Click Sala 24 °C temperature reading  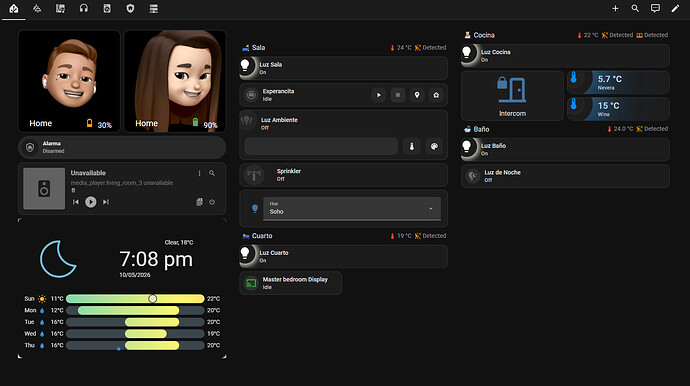pyautogui.click(x=401, y=48)
